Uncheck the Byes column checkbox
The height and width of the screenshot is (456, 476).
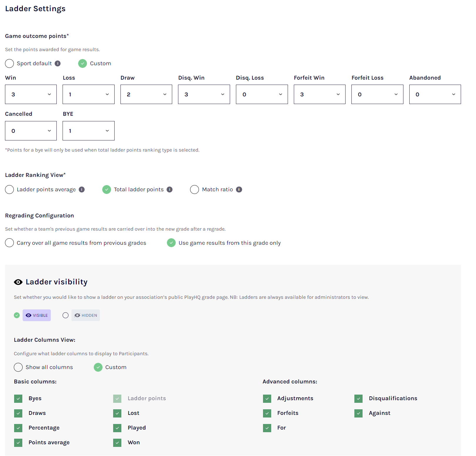point(18,399)
